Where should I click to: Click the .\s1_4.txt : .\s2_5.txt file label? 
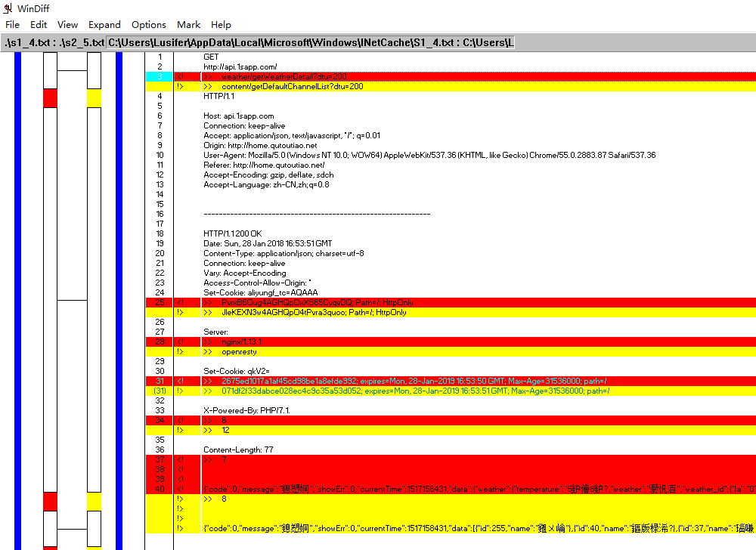coord(53,43)
